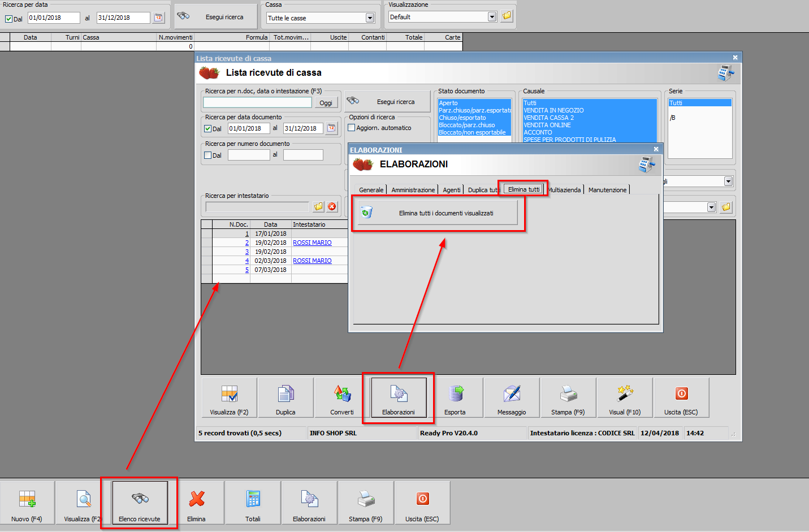
Task: Click Lista ricevute end date field 31/12/2018
Action: pos(303,128)
